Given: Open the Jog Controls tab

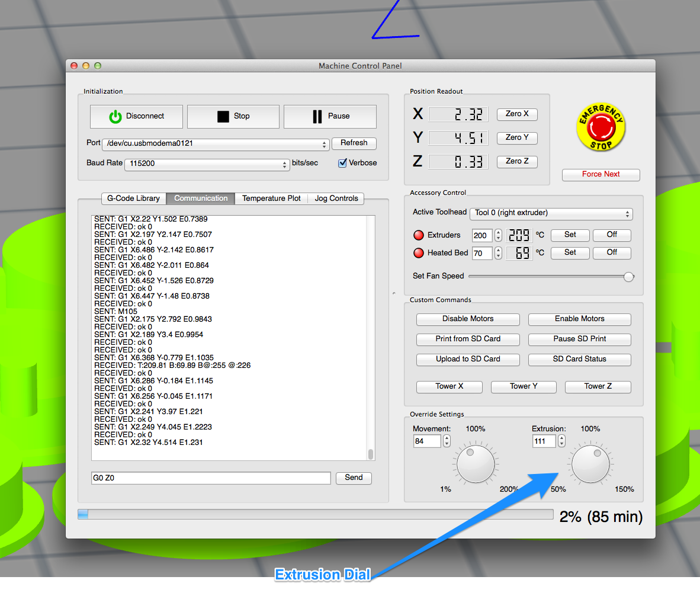Looking at the screenshot, I should [x=336, y=198].
